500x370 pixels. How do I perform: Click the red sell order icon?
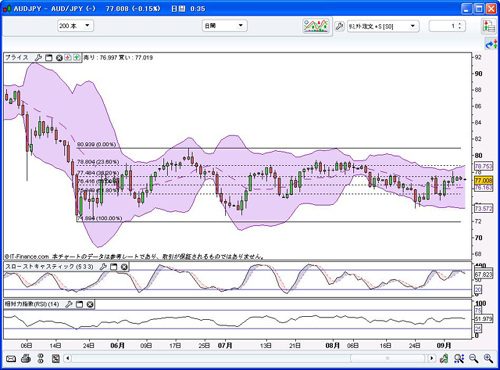point(68,58)
